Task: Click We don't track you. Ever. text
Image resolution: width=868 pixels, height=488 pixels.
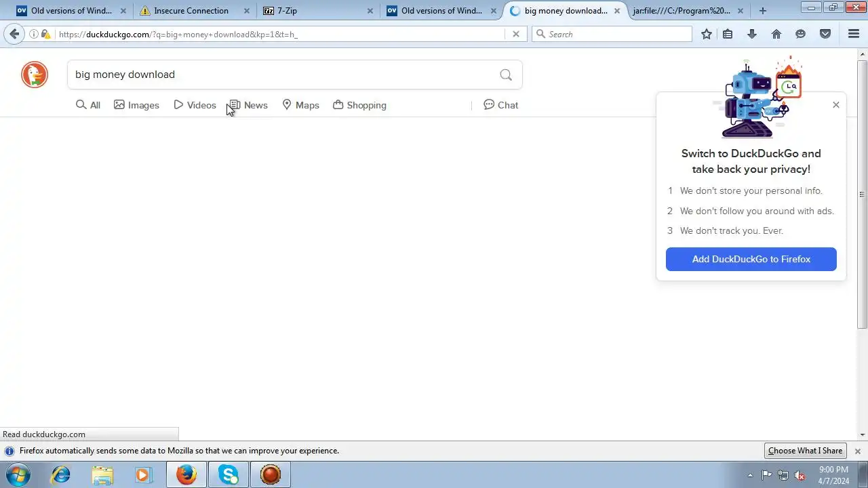Action: 732,230
